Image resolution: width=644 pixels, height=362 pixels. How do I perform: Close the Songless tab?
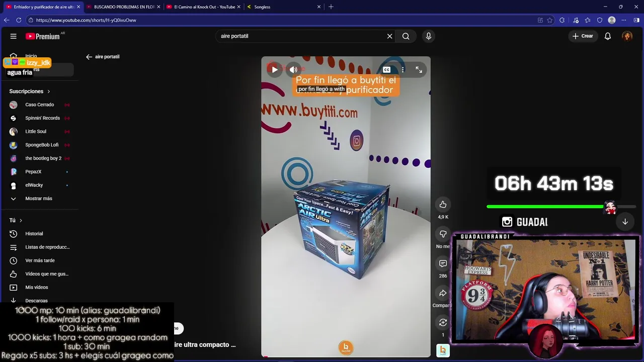click(x=318, y=7)
